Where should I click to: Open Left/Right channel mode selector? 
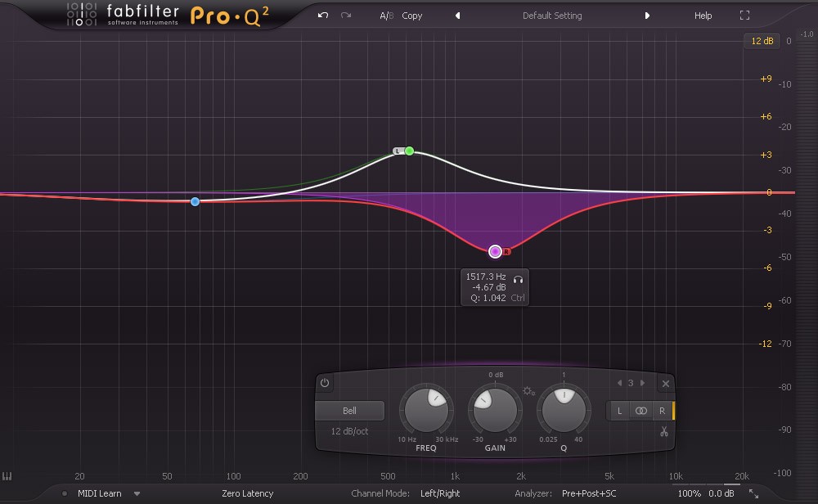click(440, 493)
